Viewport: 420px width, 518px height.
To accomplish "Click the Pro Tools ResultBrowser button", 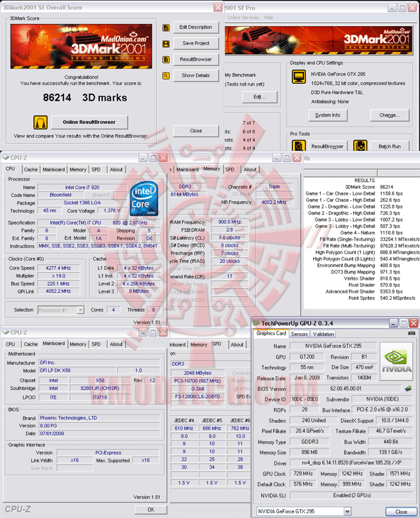I will point(327,146).
